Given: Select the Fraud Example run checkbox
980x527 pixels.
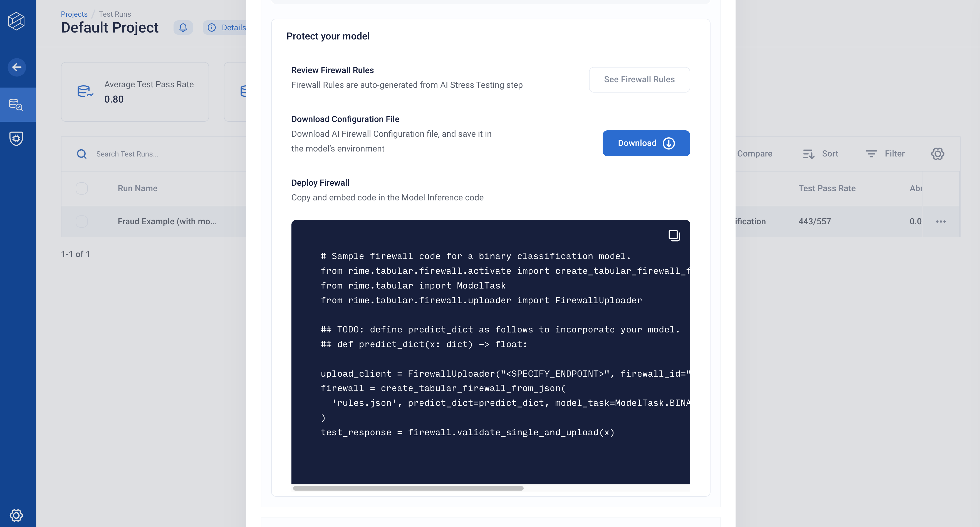Looking at the screenshot, I should coord(82,221).
